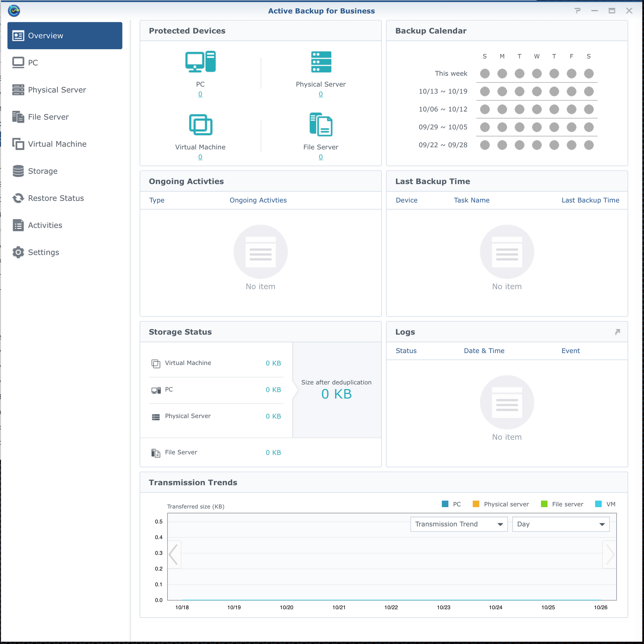Image resolution: width=644 pixels, height=644 pixels.
Task: Sort Logs by Status column
Action: pos(406,351)
